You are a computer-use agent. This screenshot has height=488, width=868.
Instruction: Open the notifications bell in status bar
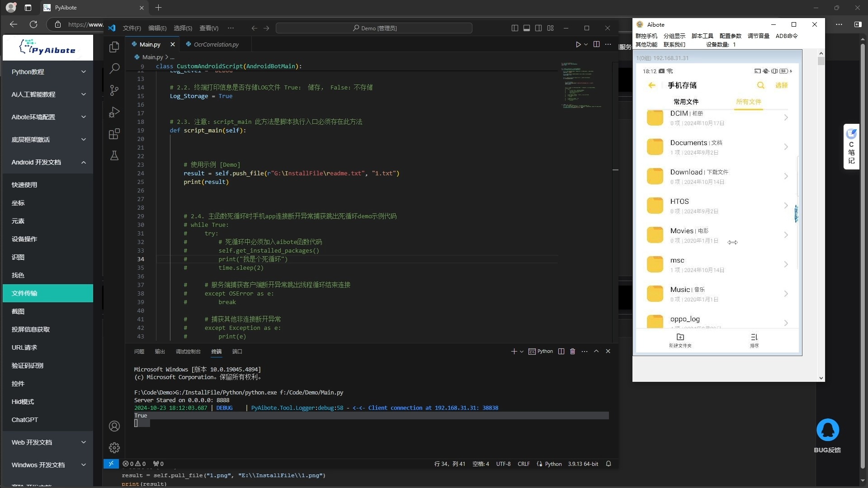click(609, 464)
